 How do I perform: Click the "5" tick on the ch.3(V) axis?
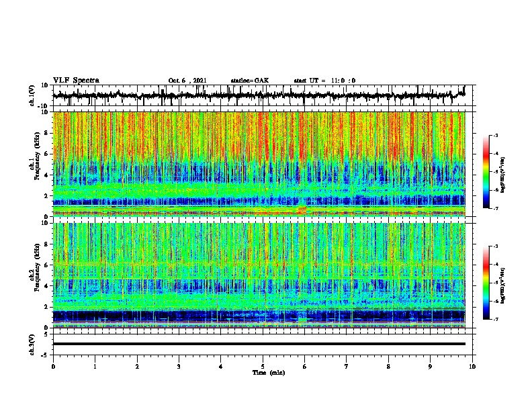click(46, 334)
